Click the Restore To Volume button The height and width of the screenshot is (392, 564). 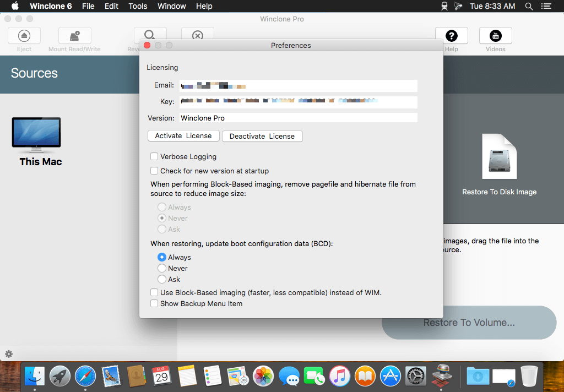click(469, 323)
